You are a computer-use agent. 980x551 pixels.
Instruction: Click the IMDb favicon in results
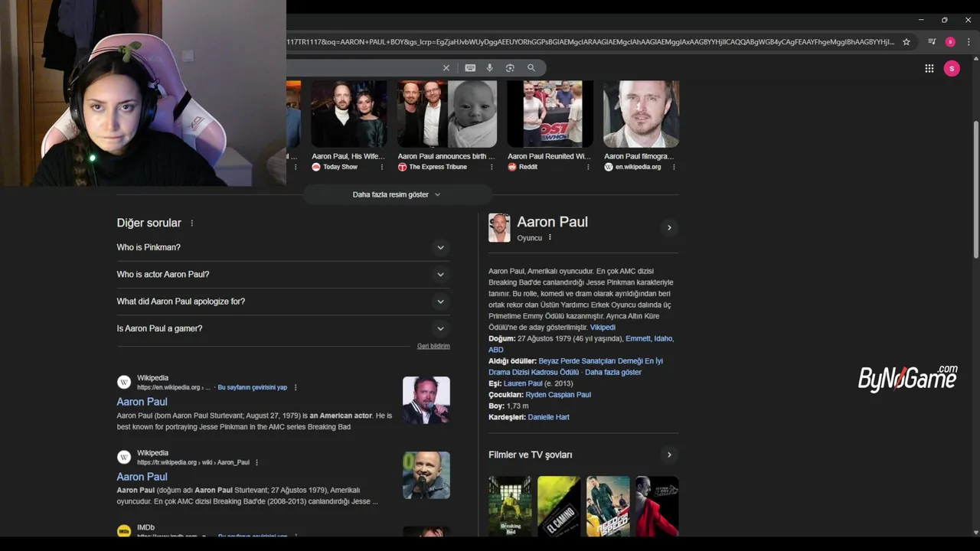click(x=124, y=531)
